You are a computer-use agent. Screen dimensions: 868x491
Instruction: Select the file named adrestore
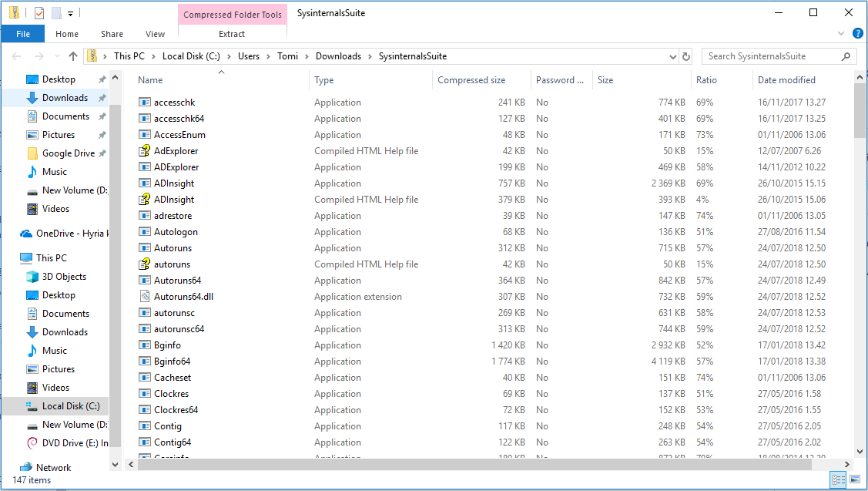(173, 216)
